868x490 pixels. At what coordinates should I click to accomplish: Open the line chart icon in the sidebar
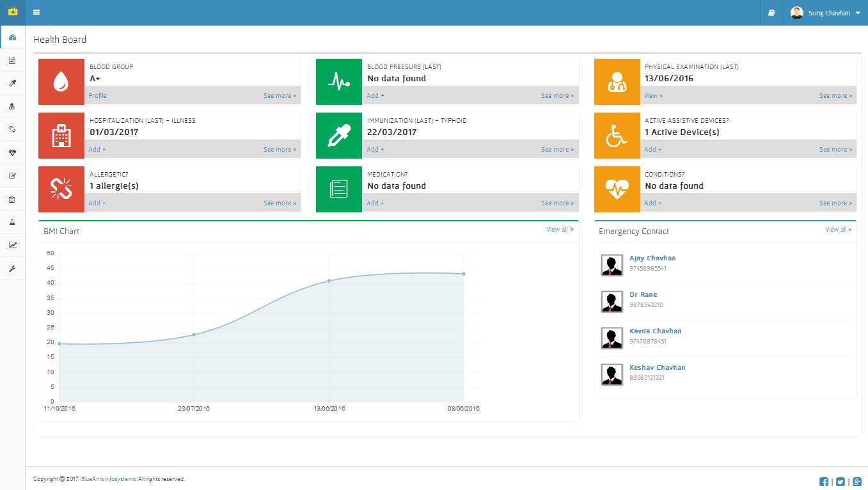tap(12, 245)
